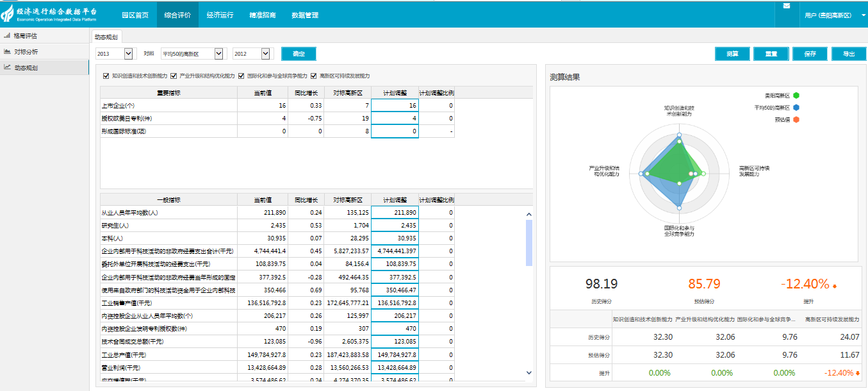Screen dimensions: 868x391
Task: Toggle the 国际化和参与全球竞争能力 checkbox
Action: (x=242, y=76)
